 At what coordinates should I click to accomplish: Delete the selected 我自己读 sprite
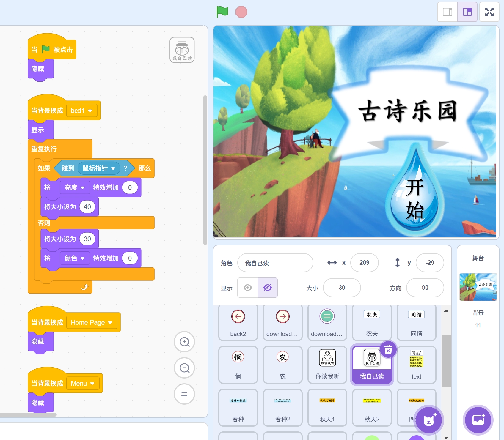tap(388, 350)
